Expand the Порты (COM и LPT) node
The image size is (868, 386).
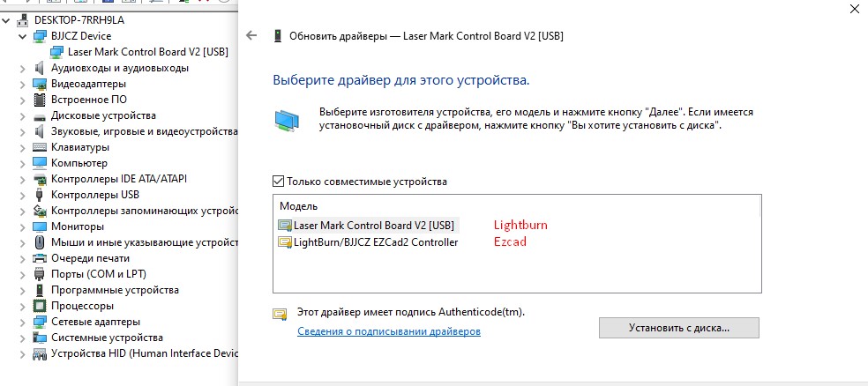tap(23, 274)
